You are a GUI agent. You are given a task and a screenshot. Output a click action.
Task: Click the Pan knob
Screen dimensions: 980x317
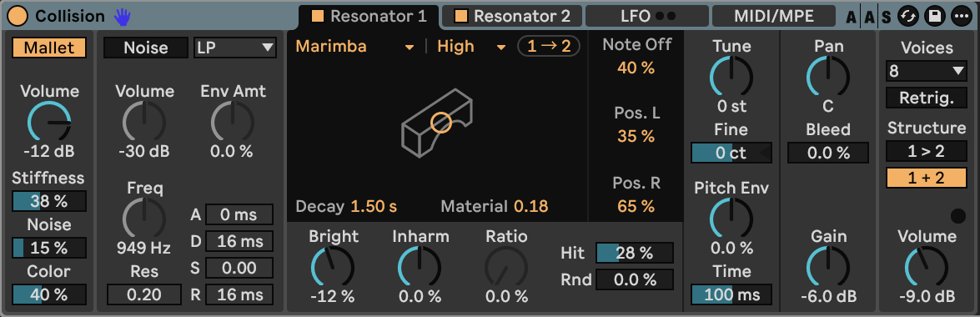pos(828,76)
